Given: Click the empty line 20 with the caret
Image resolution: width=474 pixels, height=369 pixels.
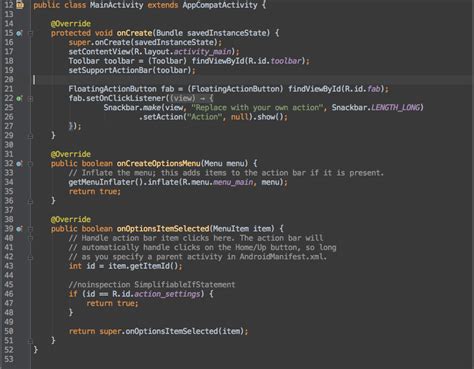Looking at the screenshot, I should pos(252,80).
